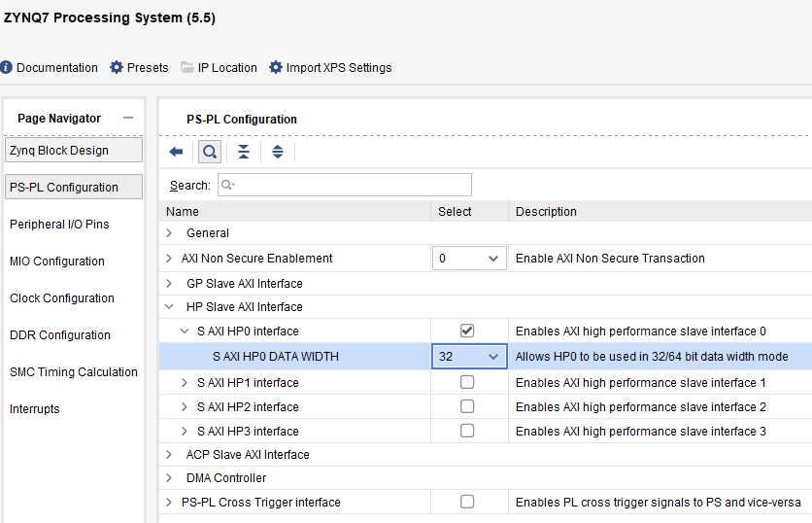Expand the PS-PL Cross Trigger interface chevron
The width and height of the screenshot is (812, 523).
(x=169, y=503)
